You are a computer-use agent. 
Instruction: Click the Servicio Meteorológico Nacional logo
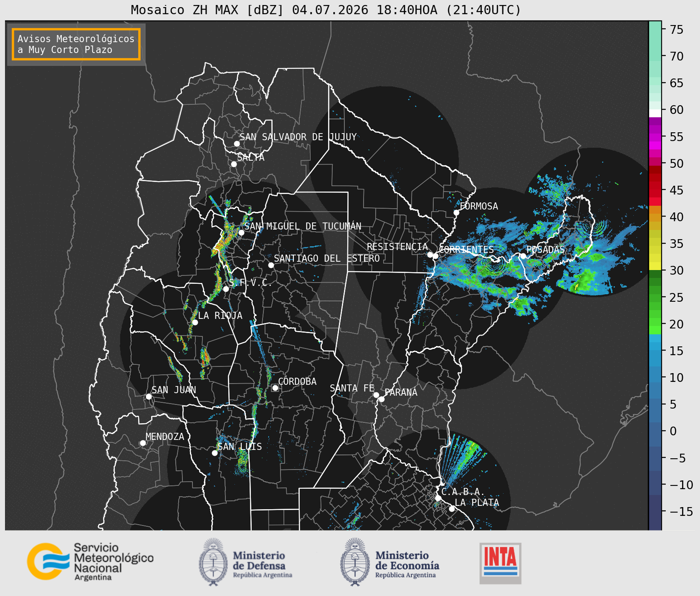[91, 561]
